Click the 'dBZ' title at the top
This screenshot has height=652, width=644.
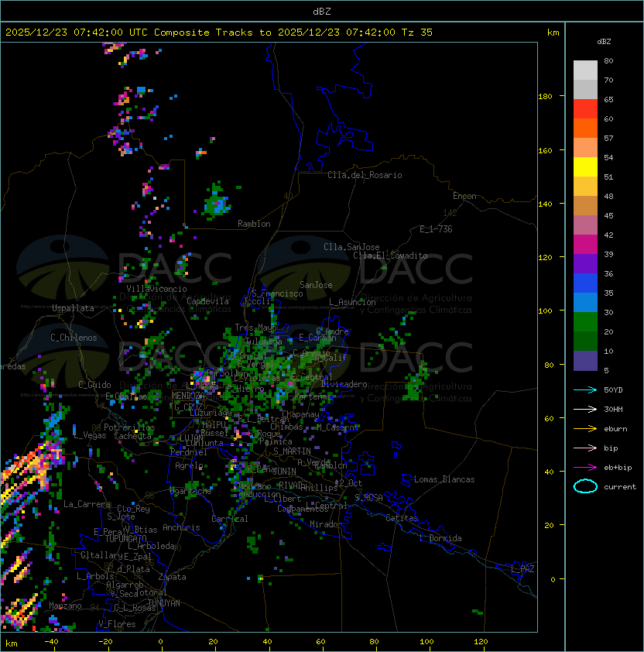click(322, 12)
